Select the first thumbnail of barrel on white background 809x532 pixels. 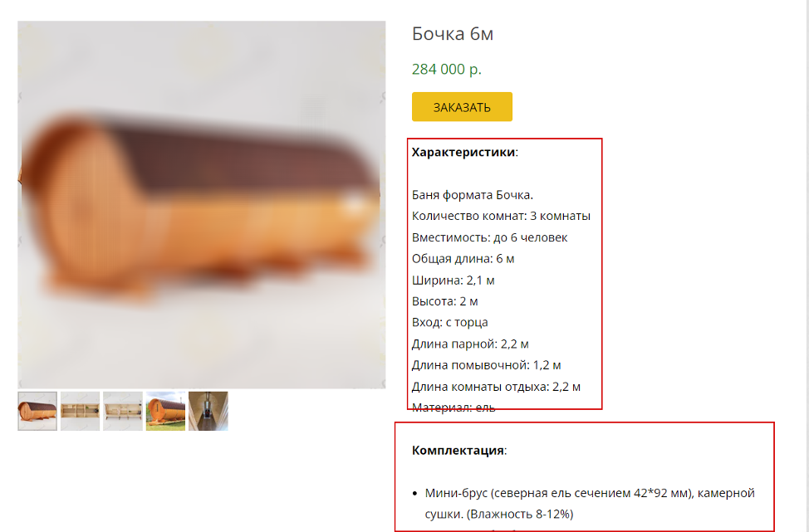37,411
